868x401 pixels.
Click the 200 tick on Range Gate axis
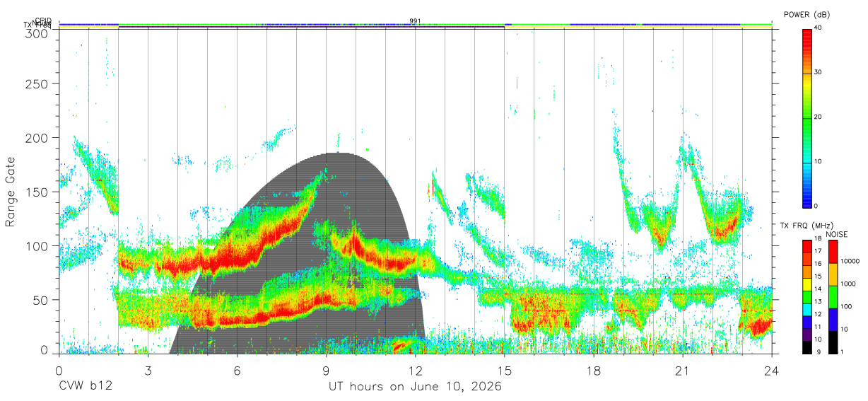[x=37, y=138]
